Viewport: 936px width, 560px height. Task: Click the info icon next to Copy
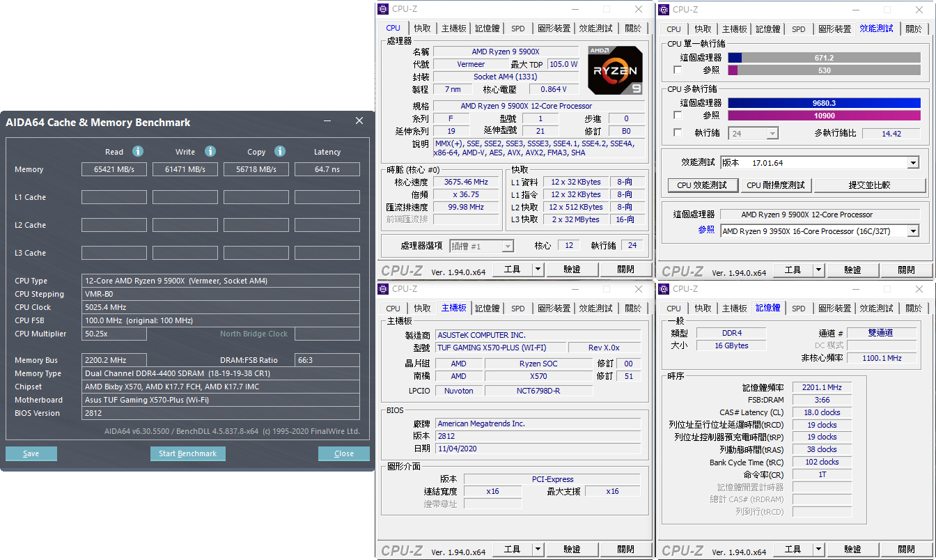click(x=280, y=151)
